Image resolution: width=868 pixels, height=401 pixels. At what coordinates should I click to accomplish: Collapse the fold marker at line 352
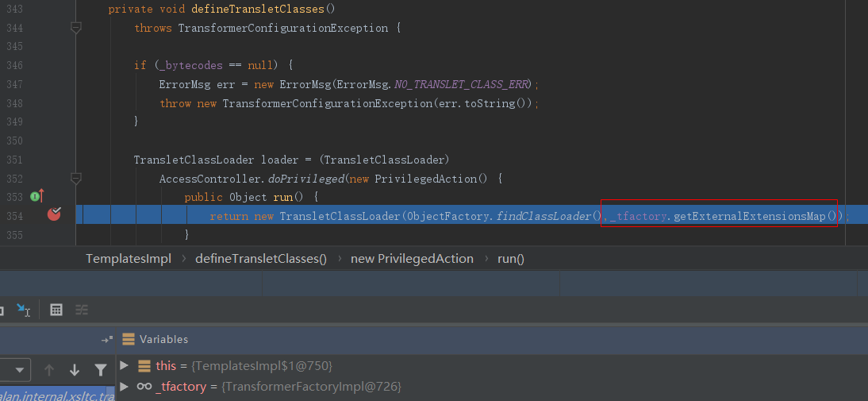(76, 178)
